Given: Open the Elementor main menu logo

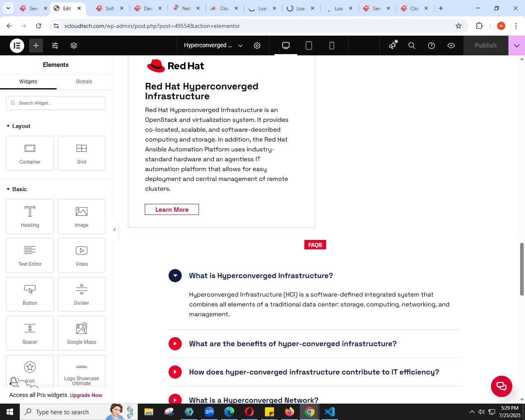Looking at the screenshot, I should click(x=17, y=46).
